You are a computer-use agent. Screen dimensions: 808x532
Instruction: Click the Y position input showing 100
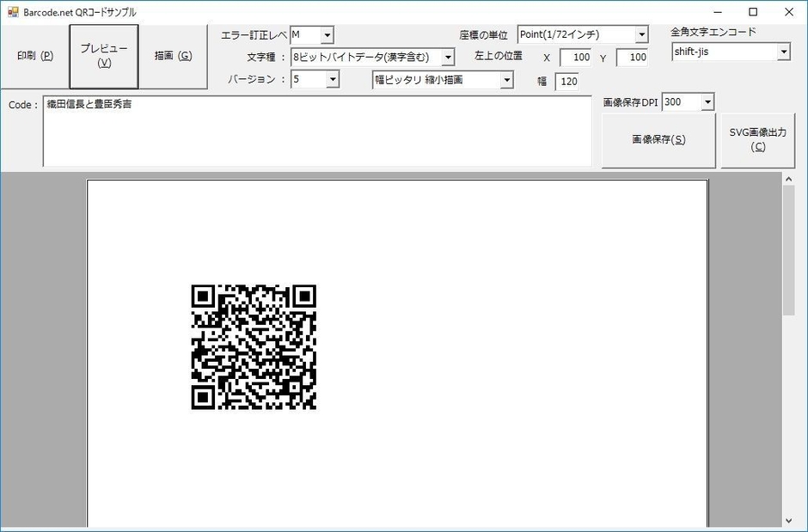(x=634, y=58)
